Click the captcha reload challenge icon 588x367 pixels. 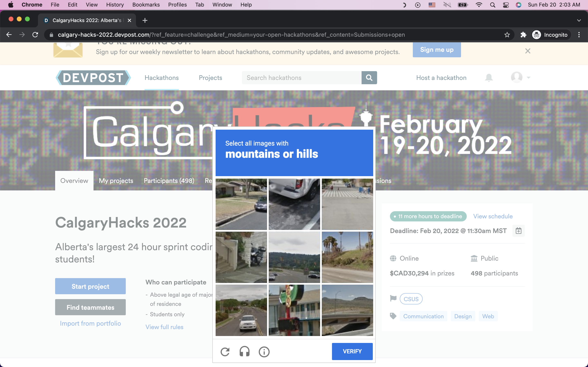point(225,352)
